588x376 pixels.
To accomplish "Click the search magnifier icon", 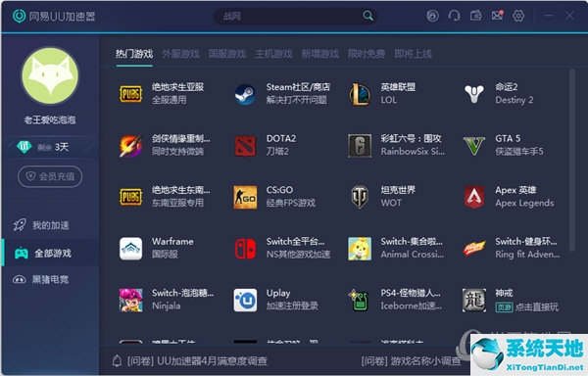I will [x=367, y=16].
